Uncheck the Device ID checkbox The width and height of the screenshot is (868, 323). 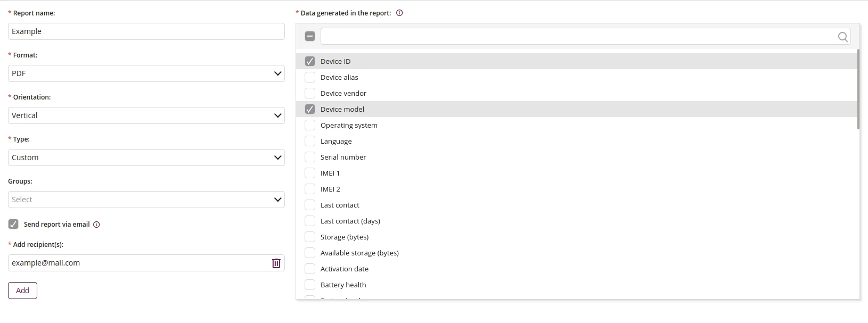tap(310, 61)
